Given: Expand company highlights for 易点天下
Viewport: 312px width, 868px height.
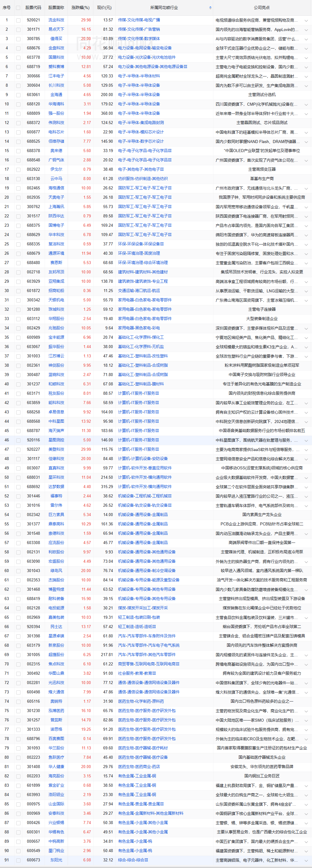Looking at the screenshot, I should click(x=306, y=30).
